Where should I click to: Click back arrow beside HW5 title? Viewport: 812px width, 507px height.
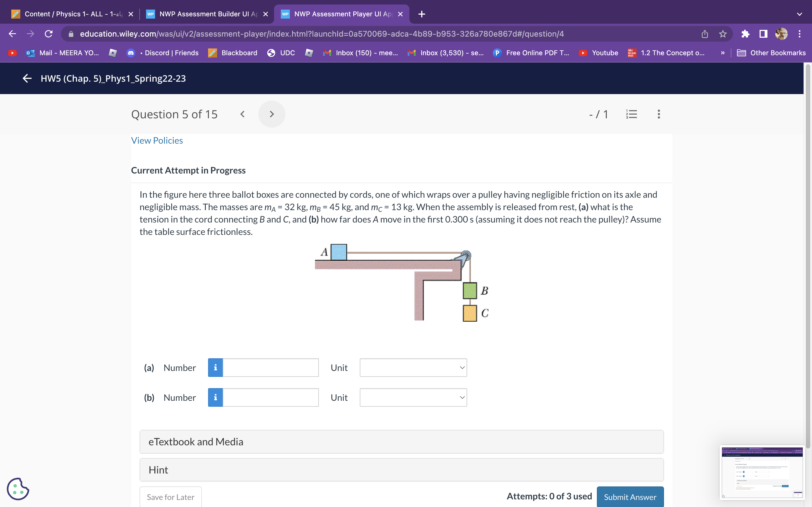coord(27,79)
